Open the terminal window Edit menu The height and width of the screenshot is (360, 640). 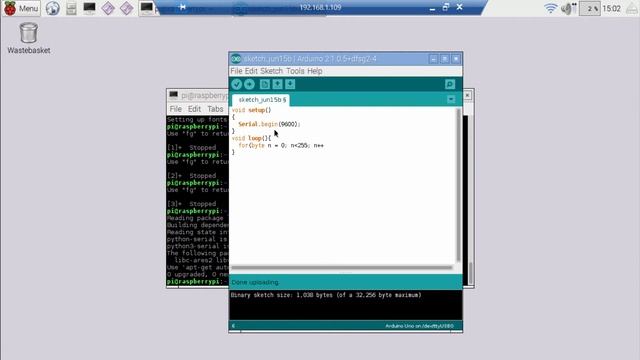pyautogui.click(x=194, y=109)
